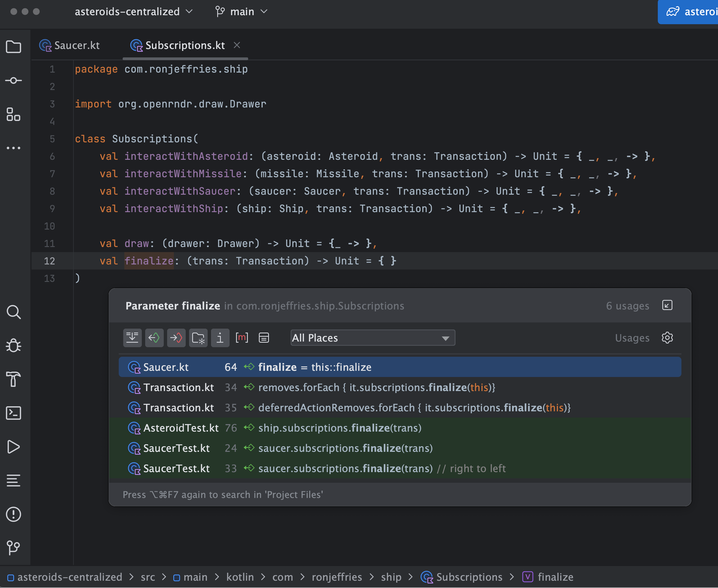
Task: Click the highlighted finalize parameter in editor
Action: pos(149,261)
